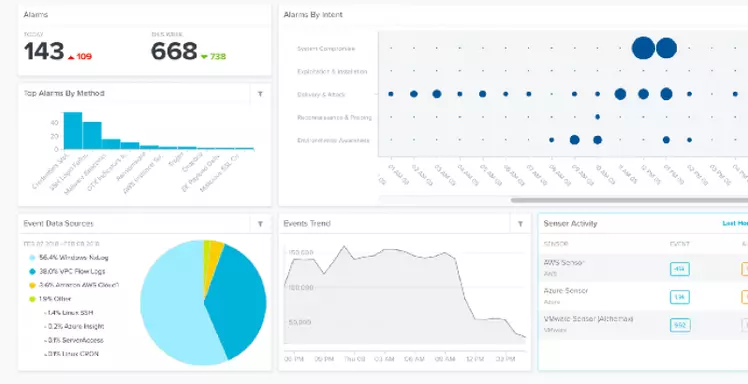748x384 pixels.
Task: Toggle Windows NxLog legend entry
Action: point(69,258)
